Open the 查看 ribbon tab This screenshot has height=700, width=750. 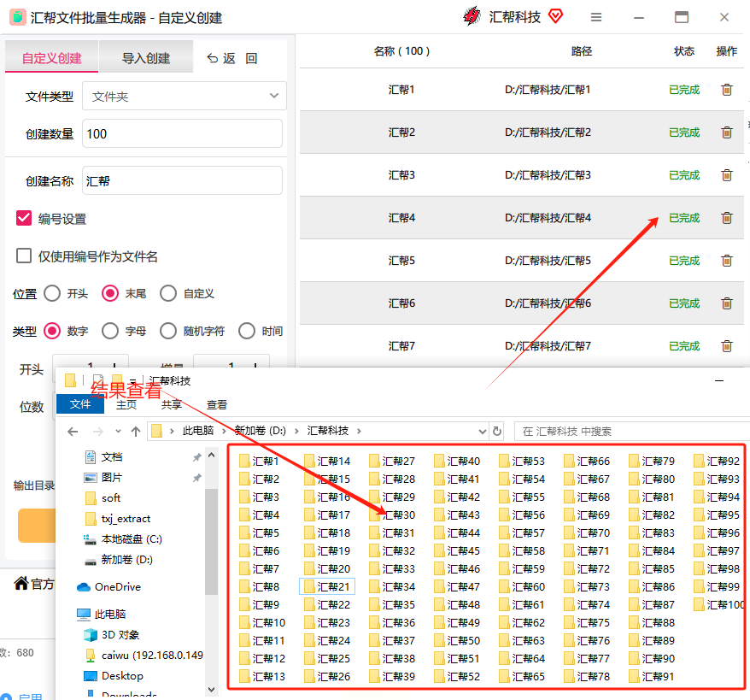[x=217, y=404]
